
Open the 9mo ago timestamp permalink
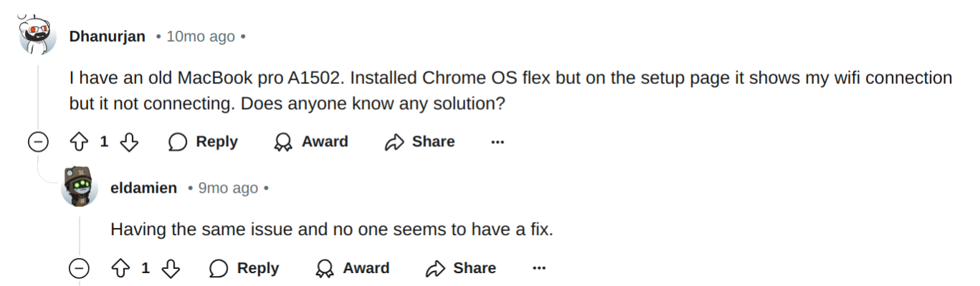pyautogui.click(x=228, y=189)
